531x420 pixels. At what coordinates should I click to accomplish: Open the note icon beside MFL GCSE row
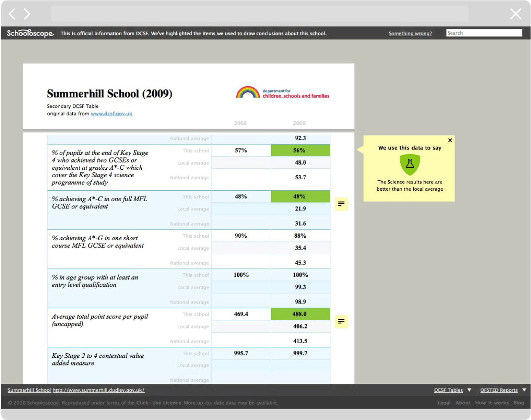[x=341, y=204]
